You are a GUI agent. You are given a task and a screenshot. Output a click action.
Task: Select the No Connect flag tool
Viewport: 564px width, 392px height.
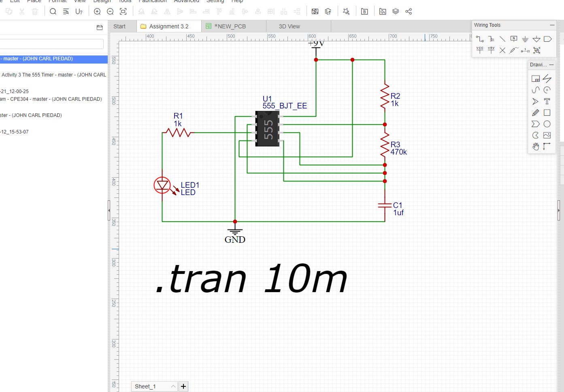coord(502,50)
